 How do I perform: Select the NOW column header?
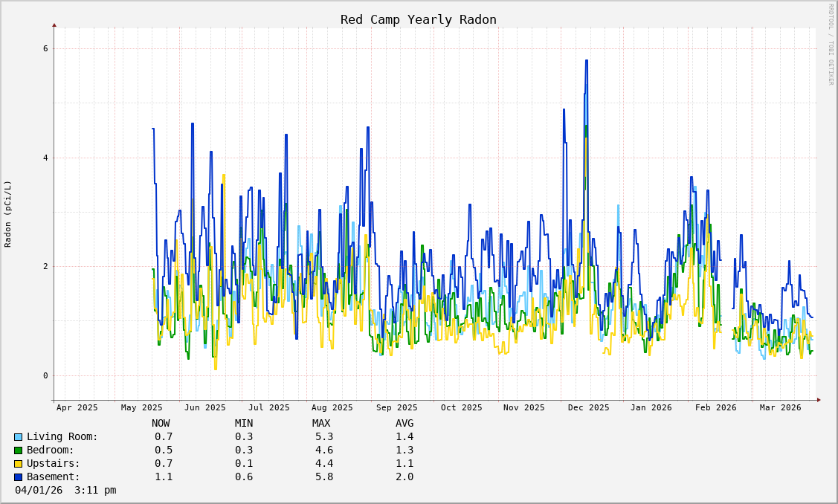(161, 424)
